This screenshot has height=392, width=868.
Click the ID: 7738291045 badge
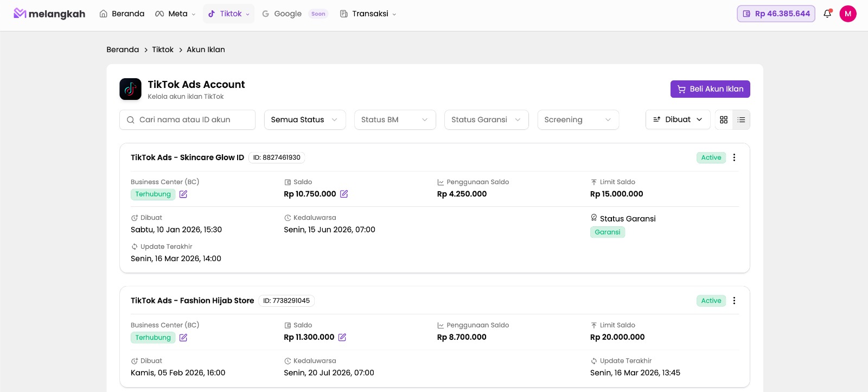(286, 301)
